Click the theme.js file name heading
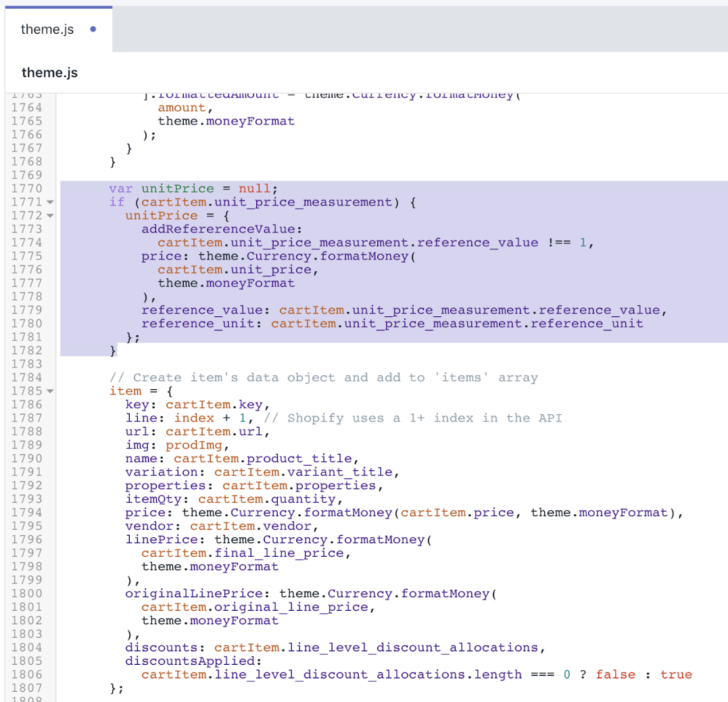Viewport: 728px width, 702px height. point(49,72)
